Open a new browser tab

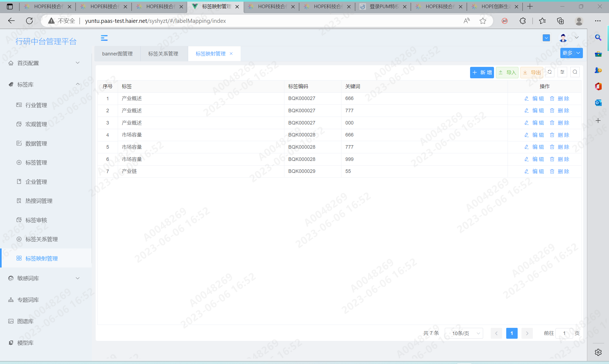(x=530, y=7)
